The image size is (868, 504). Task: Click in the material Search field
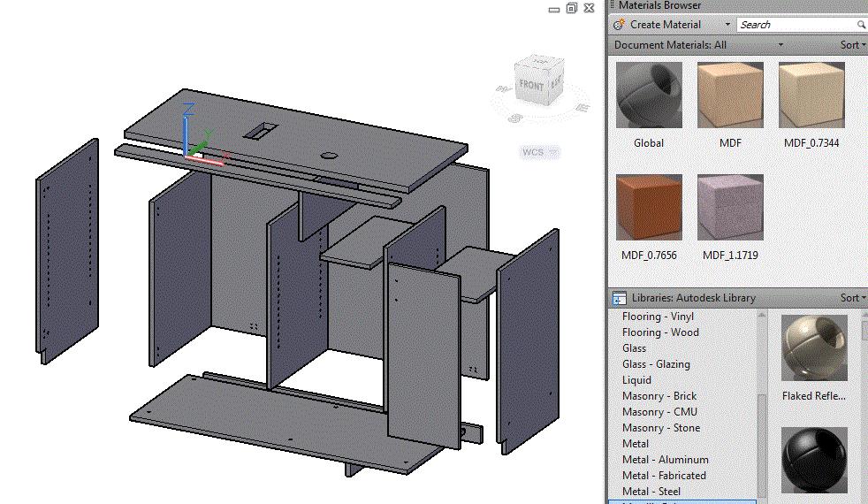[x=794, y=25]
